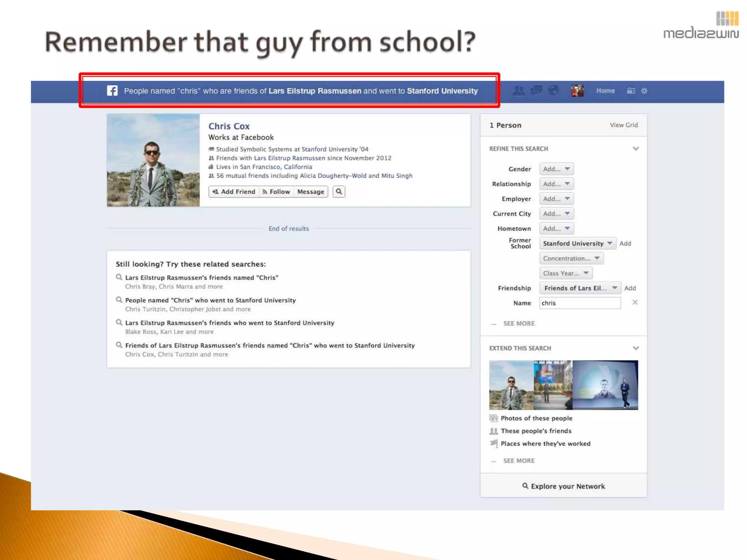Switch to View Grid

pyautogui.click(x=623, y=125)
